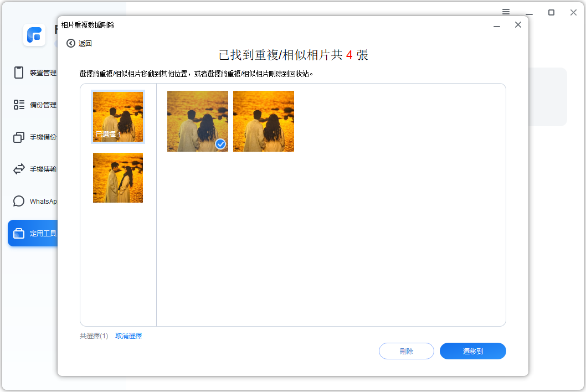Minimize the 相片重複數據刪除 dialog
The width and height of the screenshot is (586, 392).
click(497, 25)
